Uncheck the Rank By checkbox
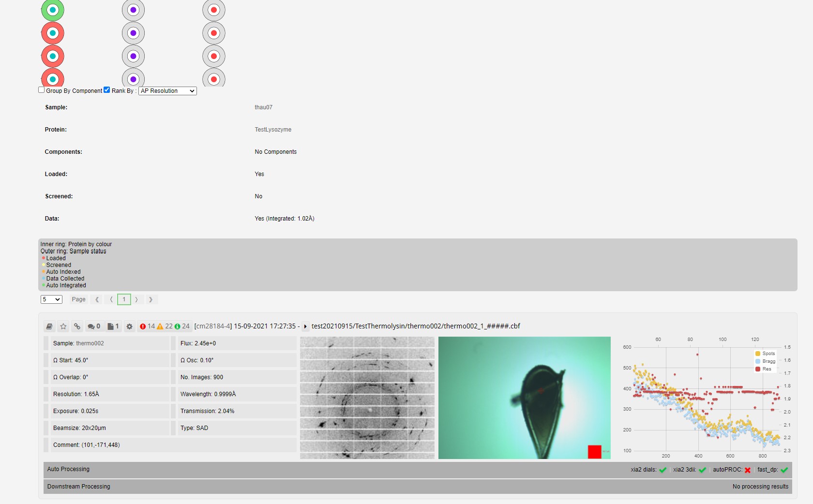 (x=107, y=90)
